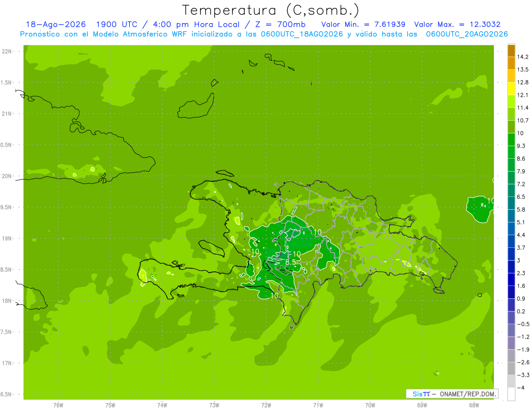Viewport: 532px width, 411px height.
Task: Click the '10.7' legend value
Action: pyautogui.click(x=523, y=121)
